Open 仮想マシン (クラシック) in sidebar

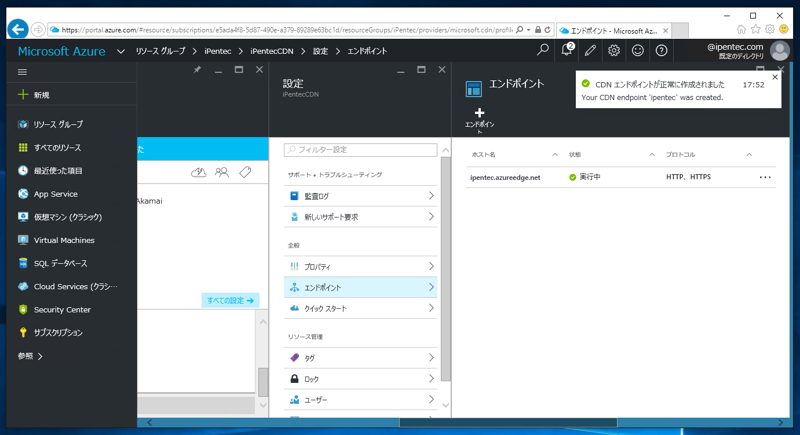71,217
